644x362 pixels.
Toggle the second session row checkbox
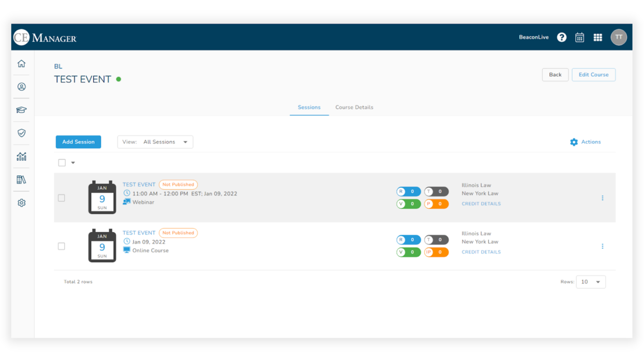(61, 246)
